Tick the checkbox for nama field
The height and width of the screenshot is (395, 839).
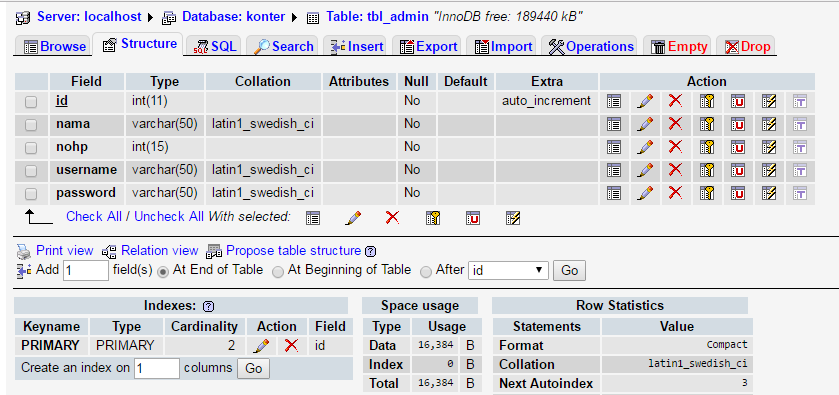31,125
